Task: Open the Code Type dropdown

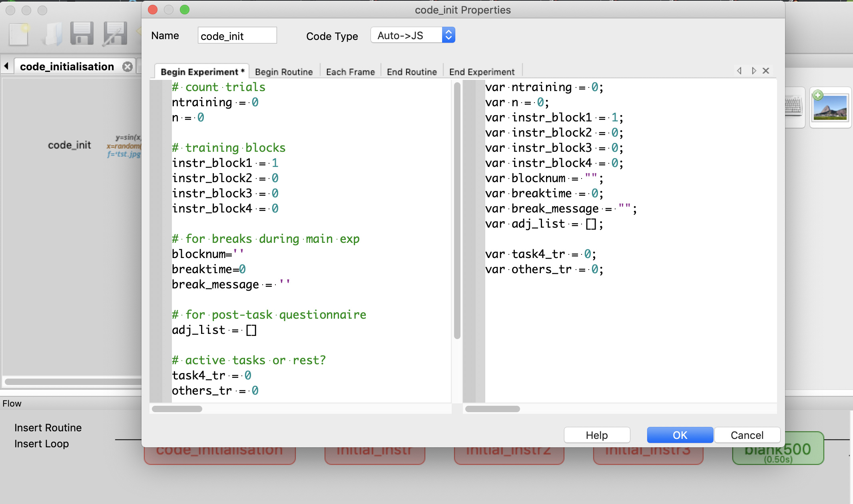Action: click(413, 36)
